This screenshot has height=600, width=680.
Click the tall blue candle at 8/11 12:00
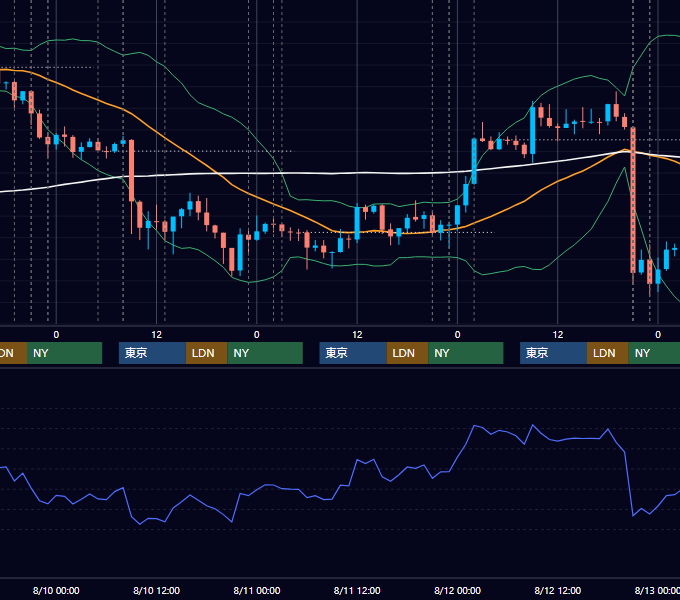[x=357, y=223]
